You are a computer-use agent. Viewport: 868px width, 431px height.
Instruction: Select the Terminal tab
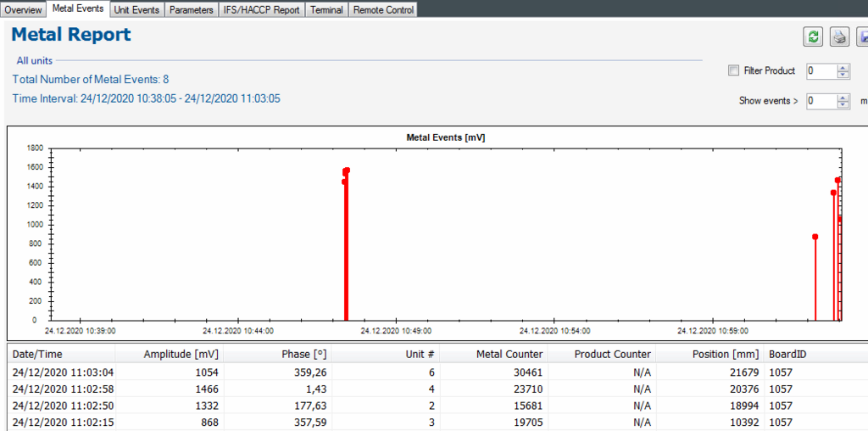pos(326,10)
